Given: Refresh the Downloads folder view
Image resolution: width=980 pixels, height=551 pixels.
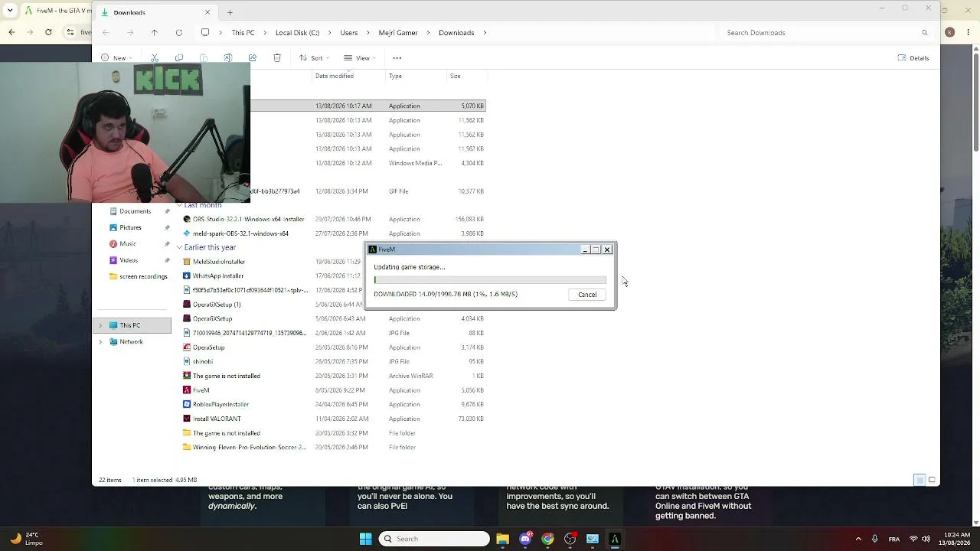Looking at the screenshot, I should (x=179, y=33).
